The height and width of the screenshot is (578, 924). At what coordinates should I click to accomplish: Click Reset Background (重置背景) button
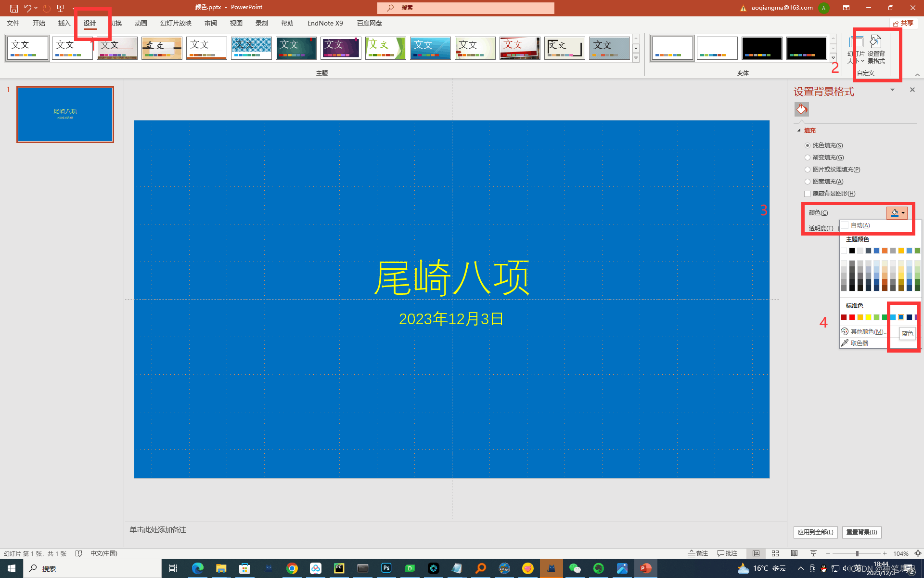(x=862, y=532)
